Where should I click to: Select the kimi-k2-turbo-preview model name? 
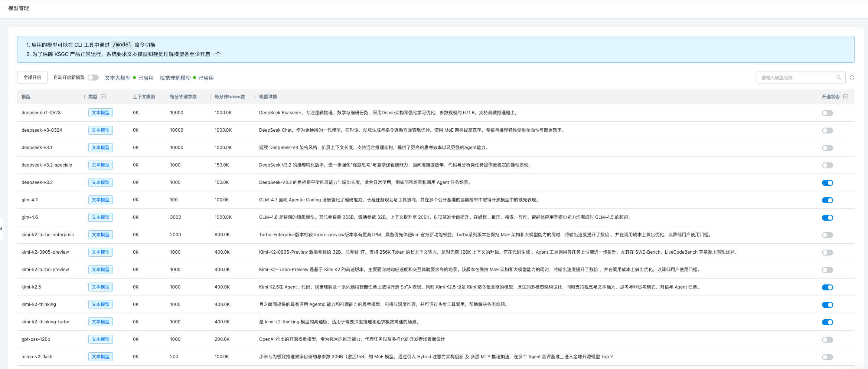click(45, 270)
